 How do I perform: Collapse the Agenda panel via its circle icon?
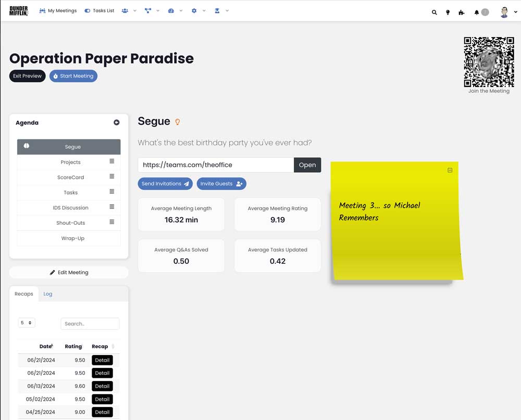pos(117,122)
